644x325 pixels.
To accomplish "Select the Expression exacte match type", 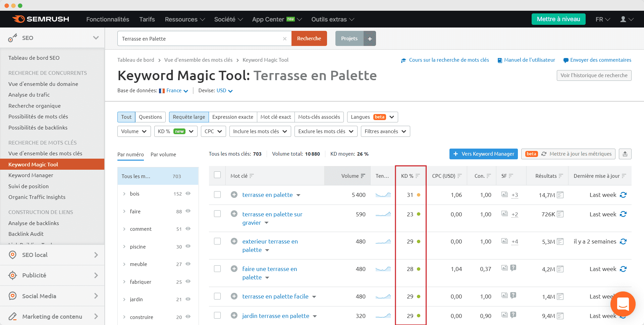I will (x=233, y=117).
